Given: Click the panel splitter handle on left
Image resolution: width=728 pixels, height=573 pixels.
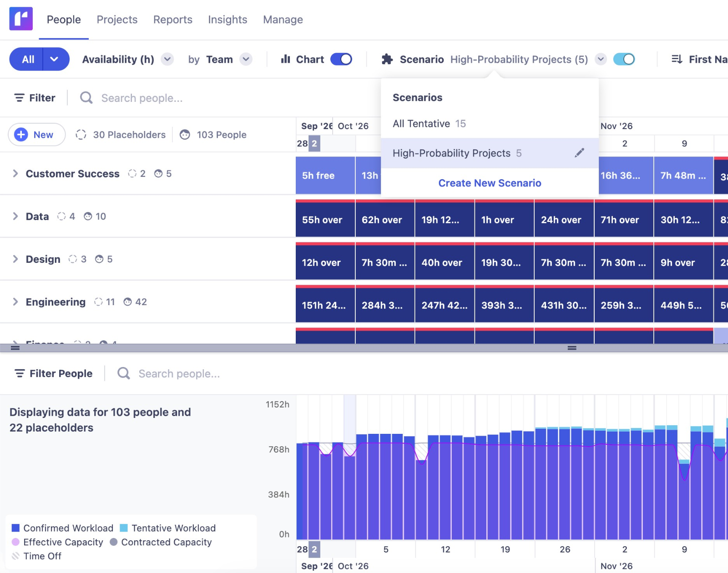Looking at the screenshot, I should [15, 348].
